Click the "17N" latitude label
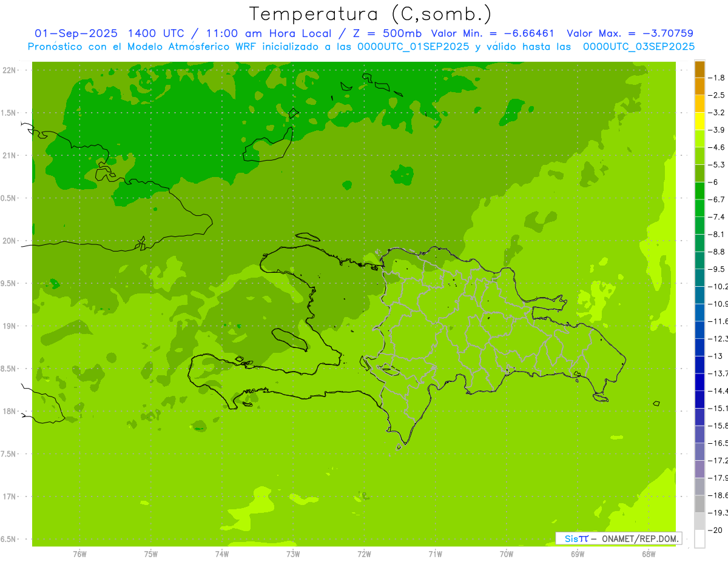 (x=9, y=497)
